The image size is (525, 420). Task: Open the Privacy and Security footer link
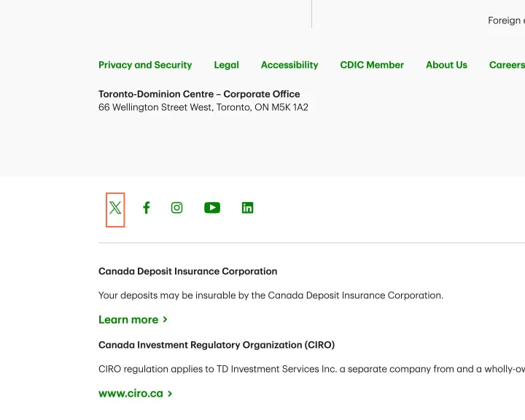tap(145, 65)
